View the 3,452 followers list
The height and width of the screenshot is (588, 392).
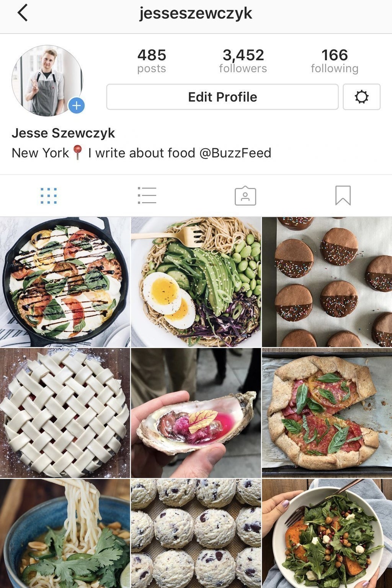[x=243, y=61]
